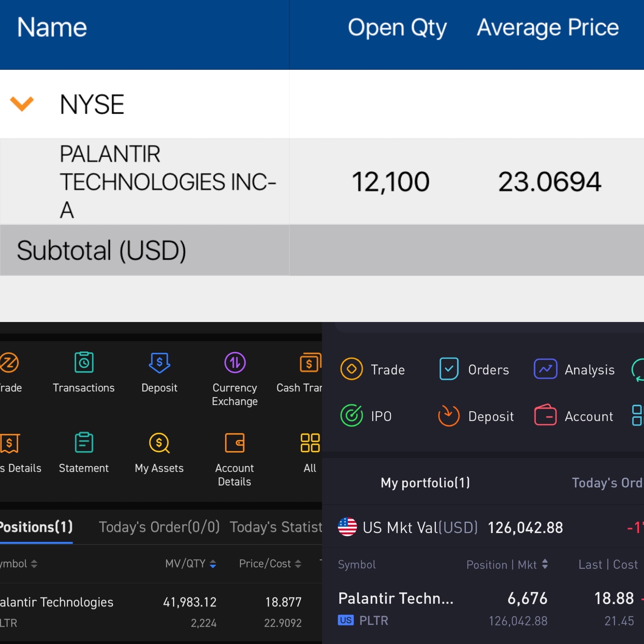Screen dimensions: 644x644
Task: Open the Currency Exchange icon
Action: [x=235, y=362]
